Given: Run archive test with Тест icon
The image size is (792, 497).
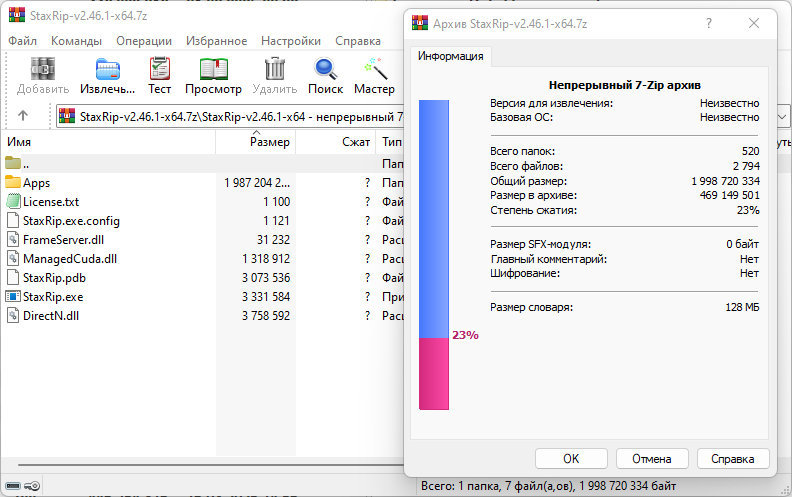Looking at the screenshot, I should [160, 69].
